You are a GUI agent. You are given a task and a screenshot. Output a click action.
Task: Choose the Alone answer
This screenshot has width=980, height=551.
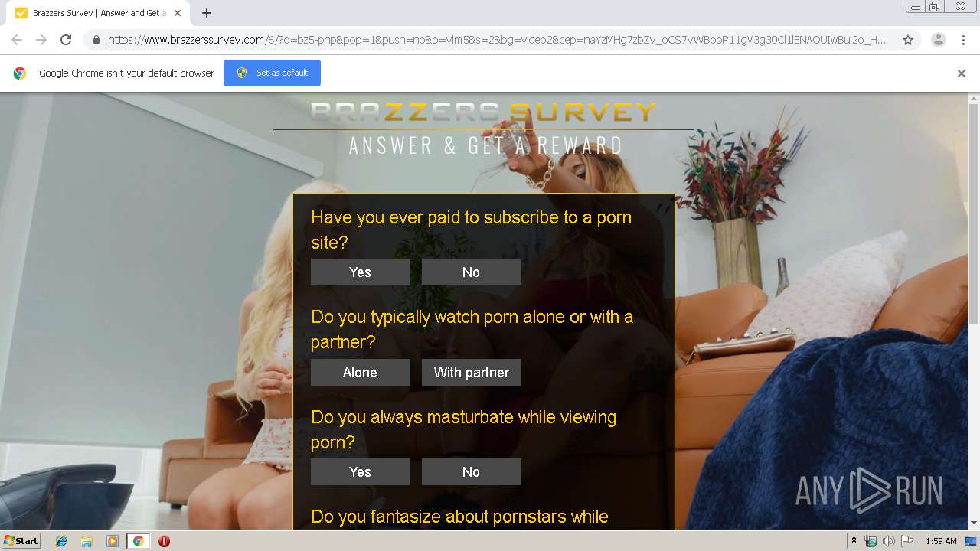(361, 373)
